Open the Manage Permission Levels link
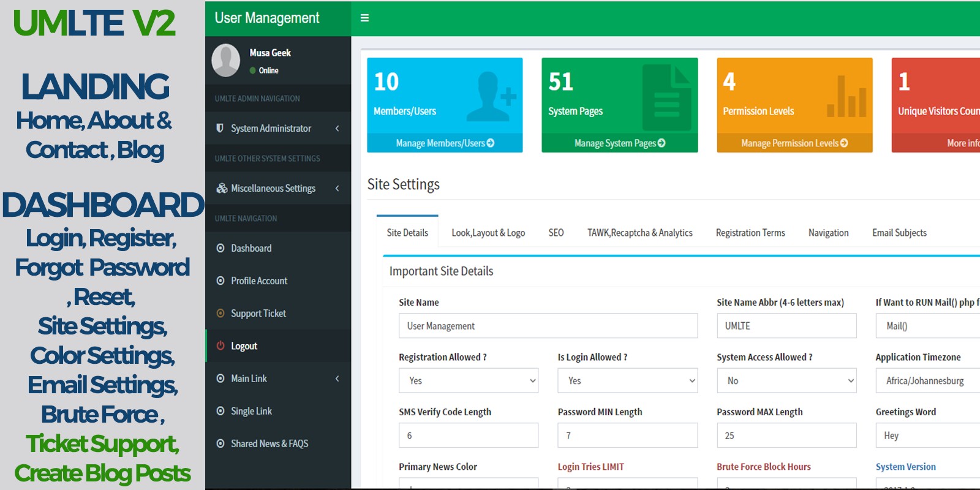 tap(794, 143)
